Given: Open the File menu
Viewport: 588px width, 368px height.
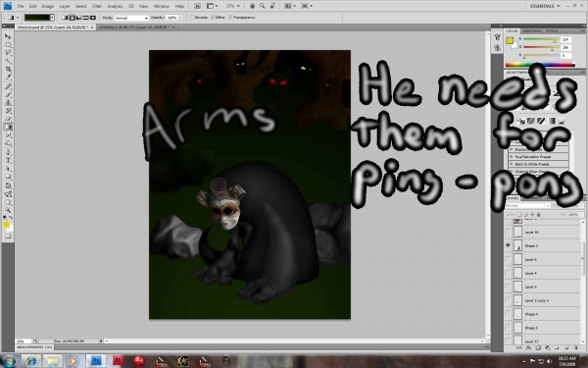Looking at the screenshot, I should tap(21, 6).
